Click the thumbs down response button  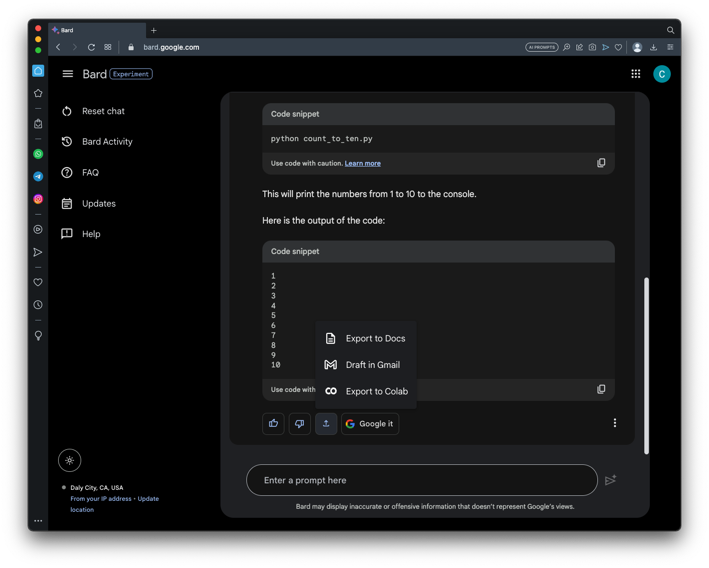(x=299, y=424)
